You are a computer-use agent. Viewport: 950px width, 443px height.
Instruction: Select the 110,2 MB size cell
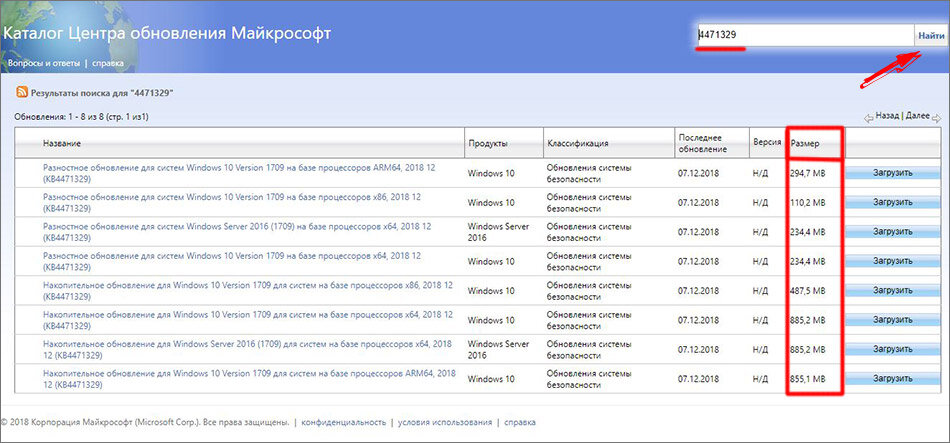tap(808, 202)
